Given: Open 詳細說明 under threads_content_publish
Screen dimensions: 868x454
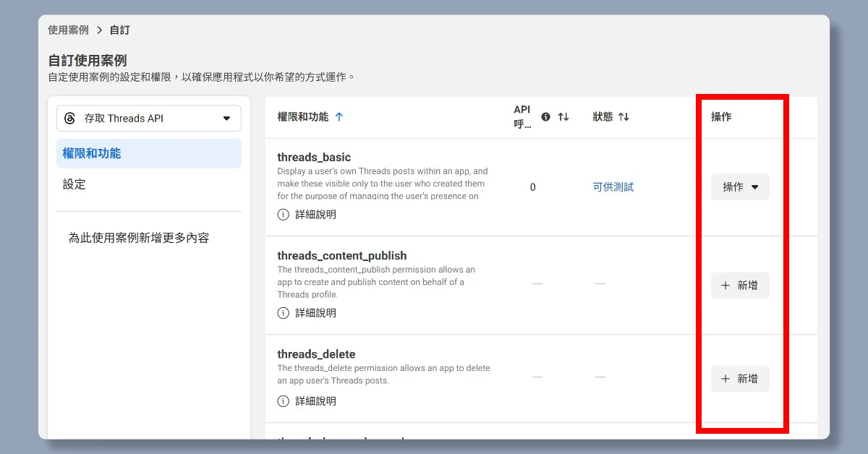Looking at the screenshot, I should tap(307, 313).
